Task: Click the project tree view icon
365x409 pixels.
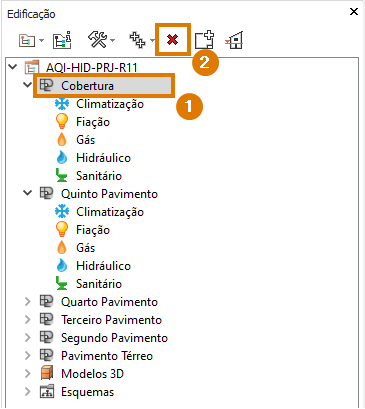Action: click(27, 41)
